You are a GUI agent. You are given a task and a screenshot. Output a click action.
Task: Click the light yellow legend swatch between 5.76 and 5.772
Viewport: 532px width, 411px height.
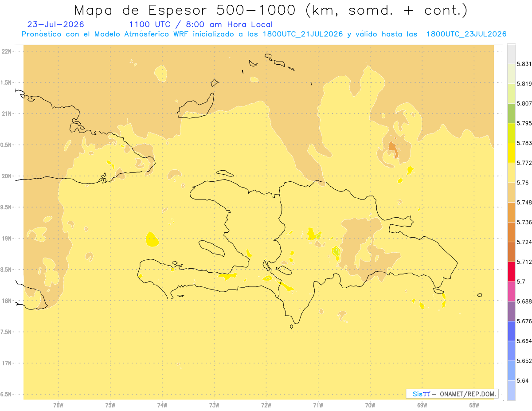[x=511, y=172]
